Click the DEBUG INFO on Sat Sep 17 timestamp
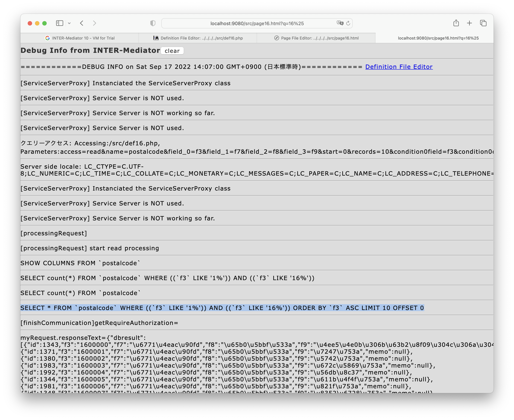Image resolution: width=514 pixels, height=420 pixels. [x=192, y=67]
